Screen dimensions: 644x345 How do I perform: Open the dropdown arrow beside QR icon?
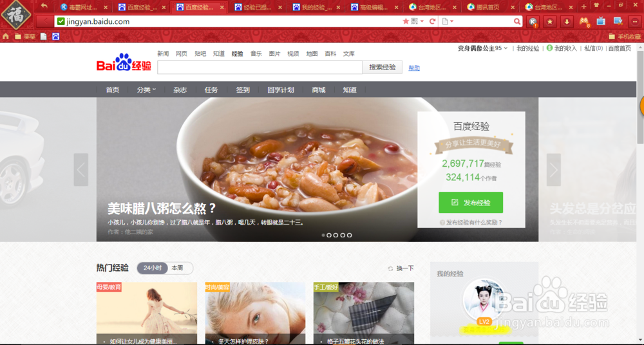(x=422, y=21)
